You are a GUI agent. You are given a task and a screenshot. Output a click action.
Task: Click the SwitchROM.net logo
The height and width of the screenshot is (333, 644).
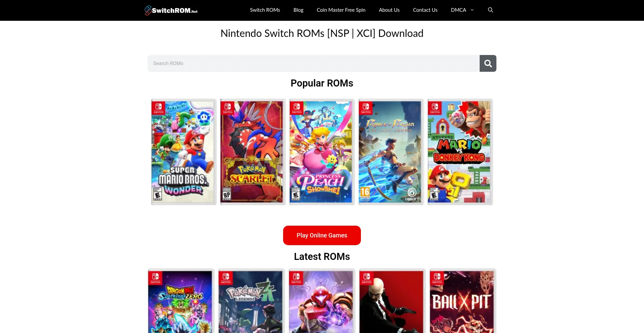click(x=171, y=10)
